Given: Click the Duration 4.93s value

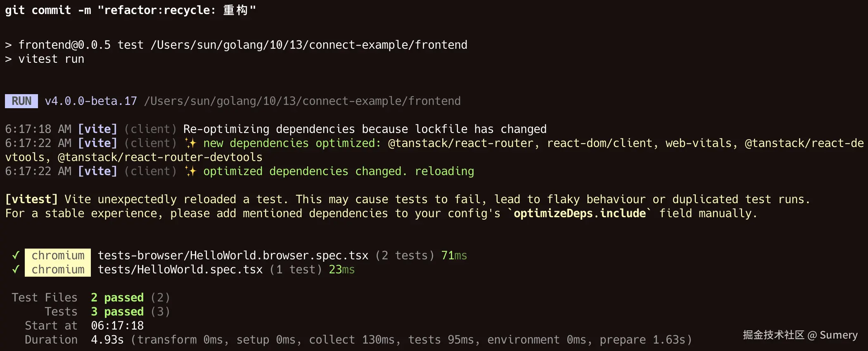Looking at the screenshot, I should (x=107, y=340).
